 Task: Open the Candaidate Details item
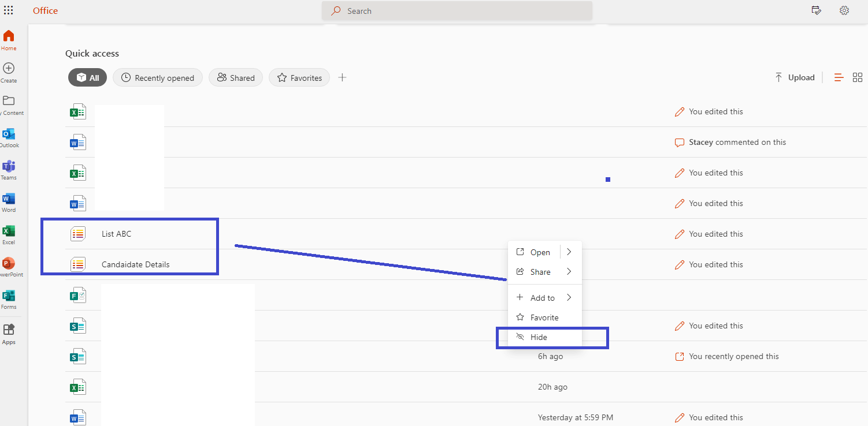tap(136, 264)
